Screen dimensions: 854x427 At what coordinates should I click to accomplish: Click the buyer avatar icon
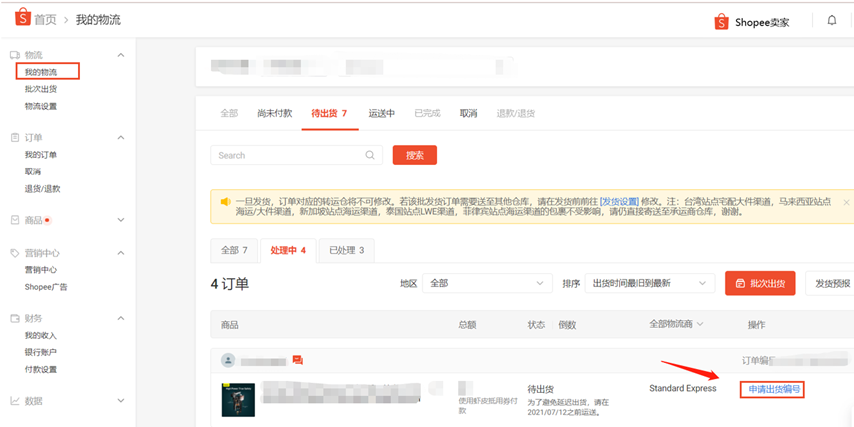(228, 361)
